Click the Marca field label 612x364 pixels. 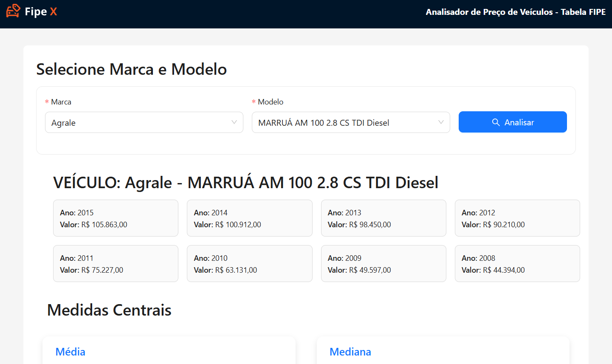click(x=61, y=102)
